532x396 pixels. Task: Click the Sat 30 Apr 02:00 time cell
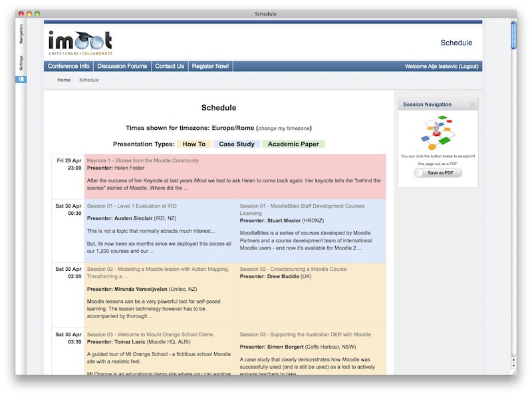click(68, 295)
